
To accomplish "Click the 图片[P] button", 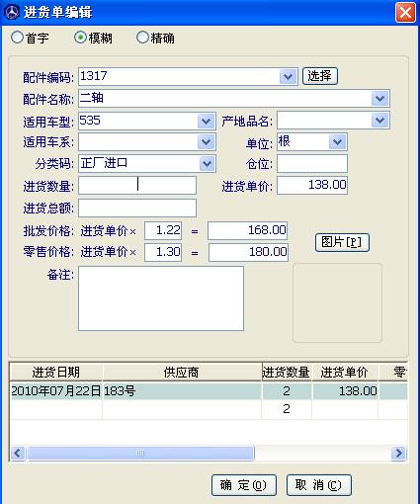I will pos(342,243).
